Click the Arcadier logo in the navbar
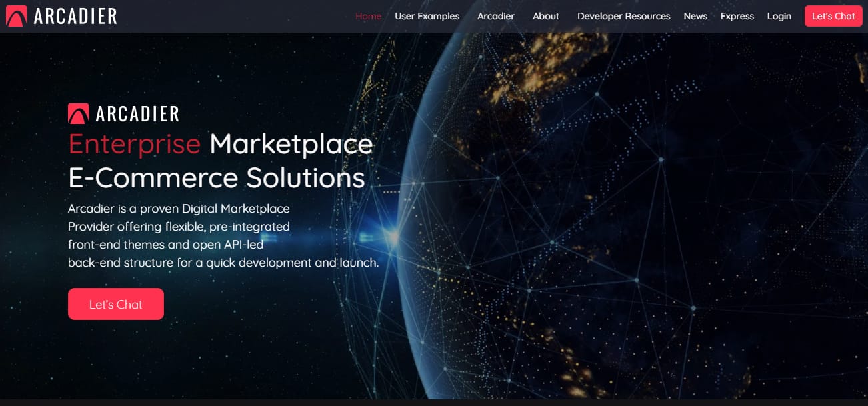The width and height of the screenshot is (868, 406). (x=61, y=16)
